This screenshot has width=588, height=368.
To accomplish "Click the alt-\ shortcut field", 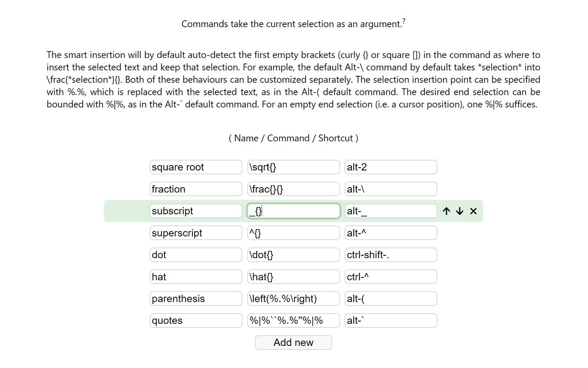I will click(x=390, y=189).
